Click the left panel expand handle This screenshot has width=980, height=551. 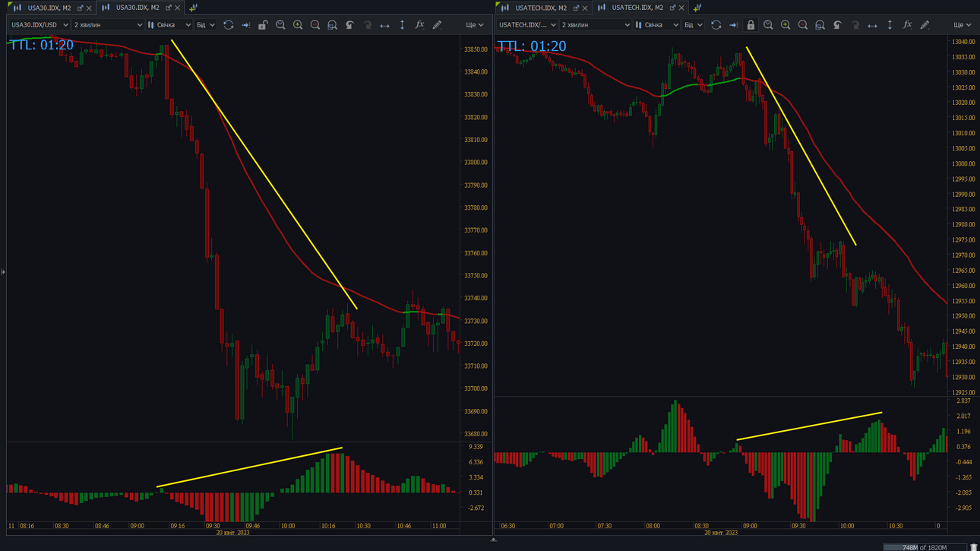[x=3, y=271]
